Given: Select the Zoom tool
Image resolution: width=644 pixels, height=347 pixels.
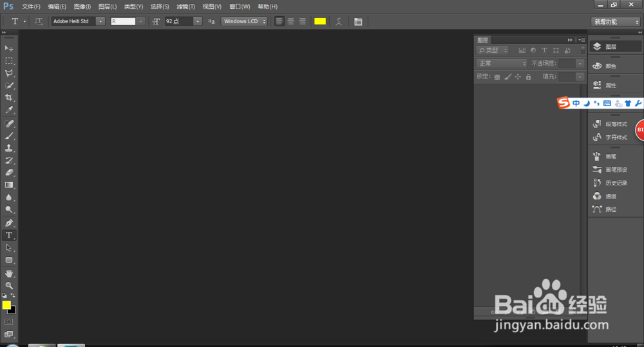Looking at the screenshot, I should click(8, 286).
